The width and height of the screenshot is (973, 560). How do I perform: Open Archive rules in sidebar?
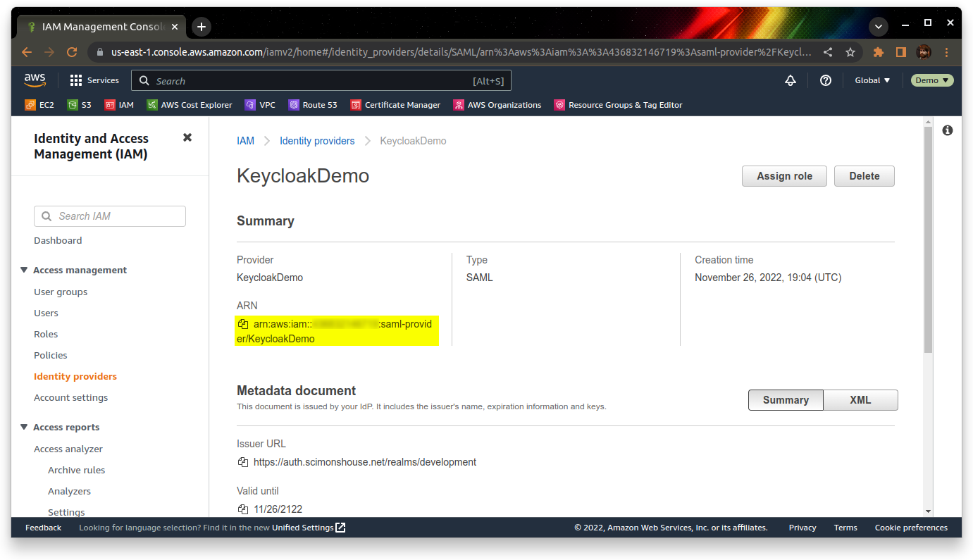pyautogui.click(x=77, y=470)
